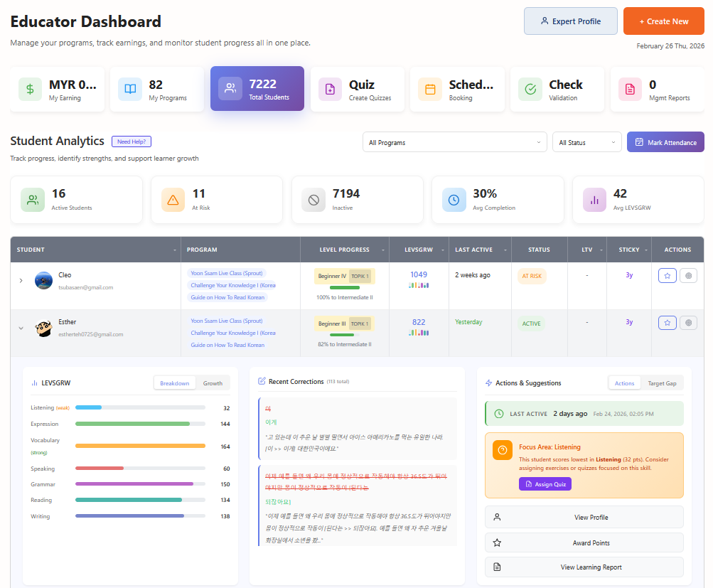This screenshot has height=588, width=713.
Task: Click the Mark Attendance button
Action: pos(665,142)
